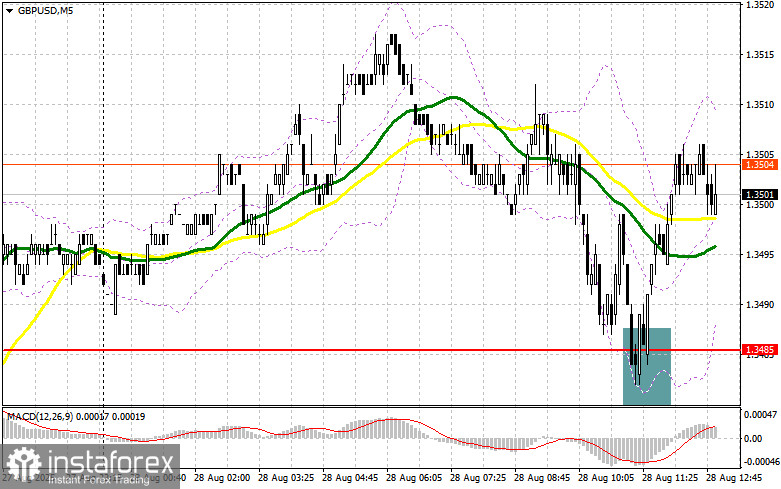Click the 28 Aug 02:00 time label

coord(222,478)
